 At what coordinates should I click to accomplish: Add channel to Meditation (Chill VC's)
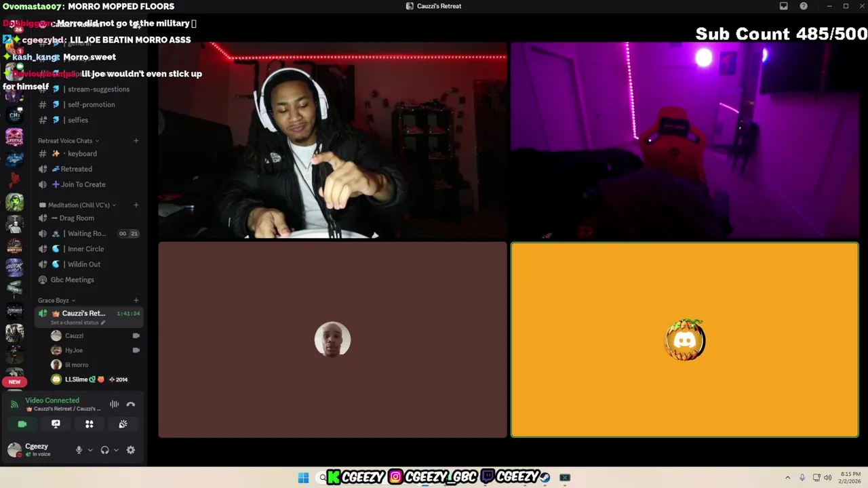coord(136,205)
